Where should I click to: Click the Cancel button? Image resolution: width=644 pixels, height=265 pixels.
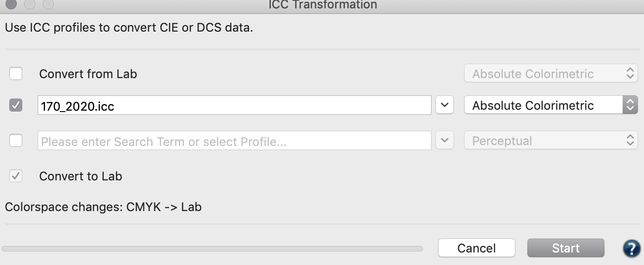click(477, 248)
